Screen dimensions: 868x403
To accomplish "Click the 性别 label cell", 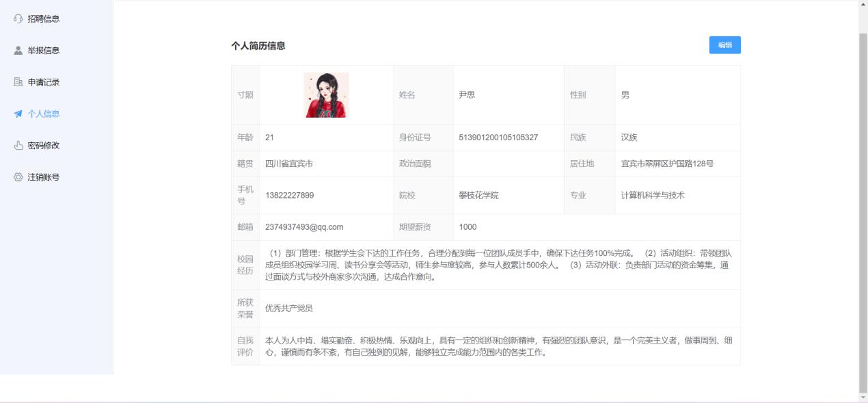I will pos(589,95).
